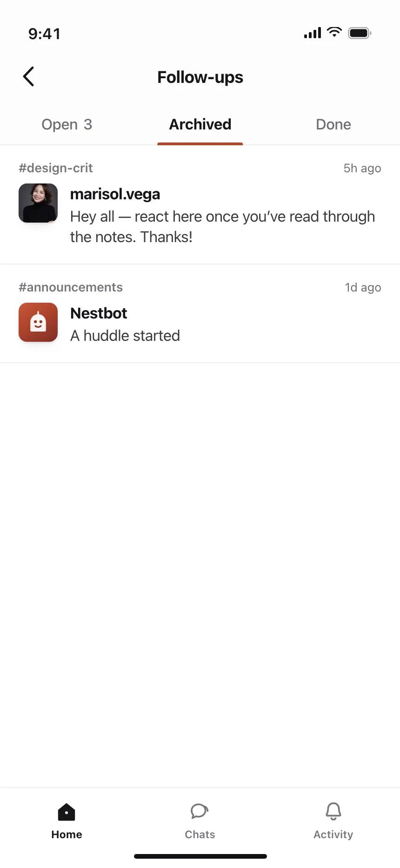
Task: Tap marisol.vega's profile photo
Action: pos(38,203)
